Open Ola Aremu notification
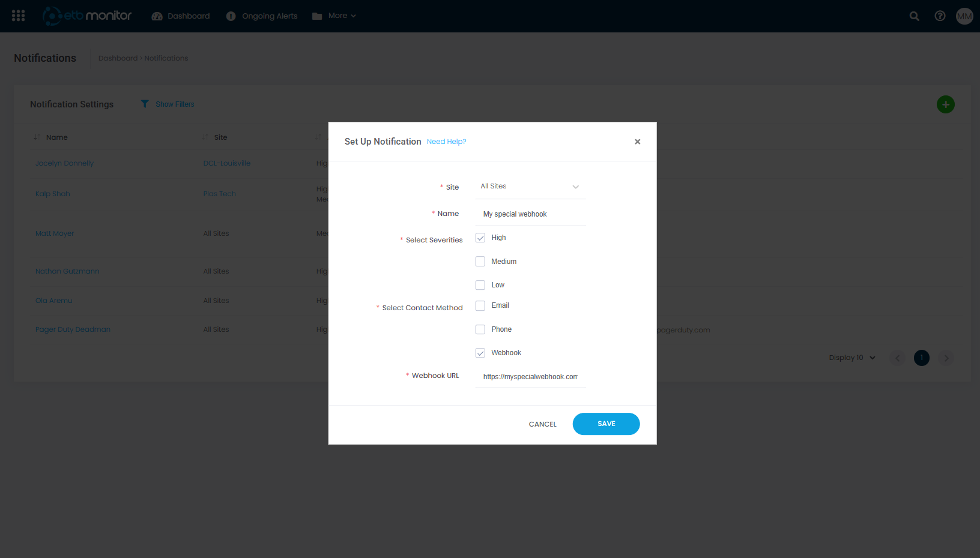Image resolution: width=980 pixels, height=558 pixels. 53,301
